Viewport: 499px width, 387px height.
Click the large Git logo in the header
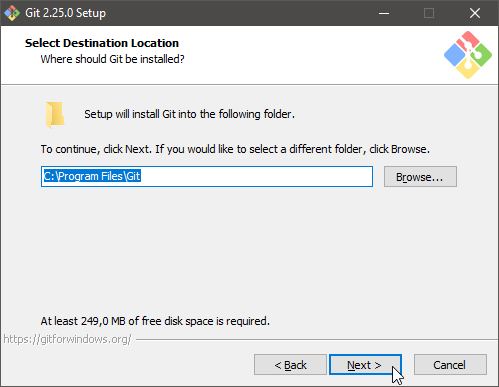click(x=468, y=55)
